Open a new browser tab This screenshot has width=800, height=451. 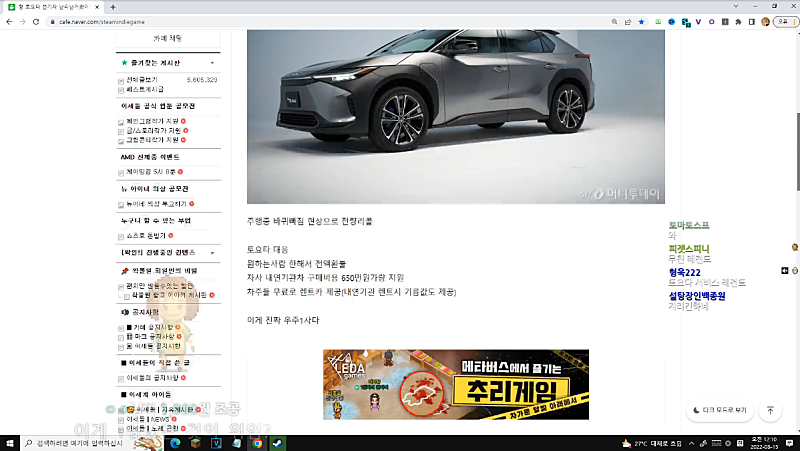[113, 7]
